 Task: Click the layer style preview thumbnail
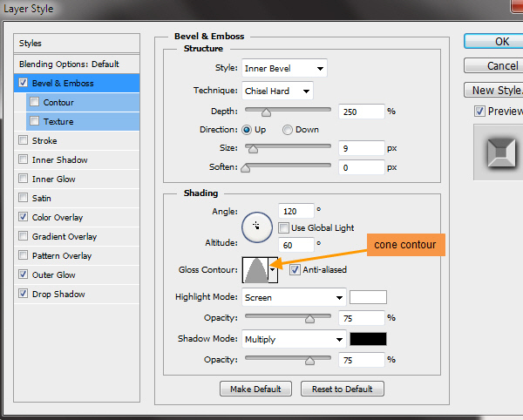coord(499,152)
